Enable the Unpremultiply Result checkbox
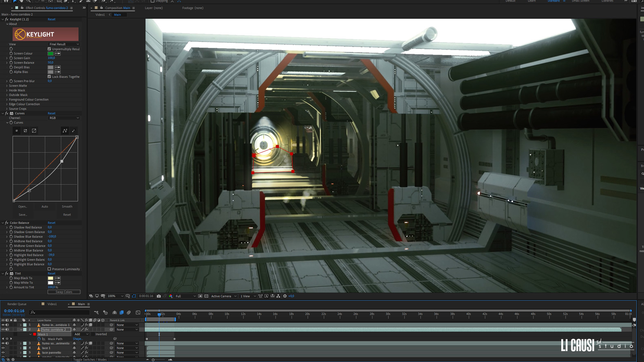This screenshot has height=362, width=644. click(x=49, y=49)
